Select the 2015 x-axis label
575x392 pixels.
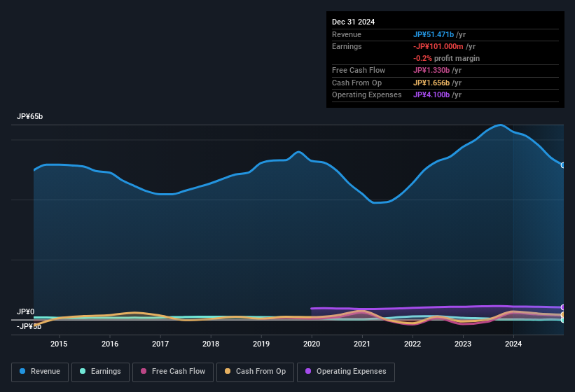(59, 344)
